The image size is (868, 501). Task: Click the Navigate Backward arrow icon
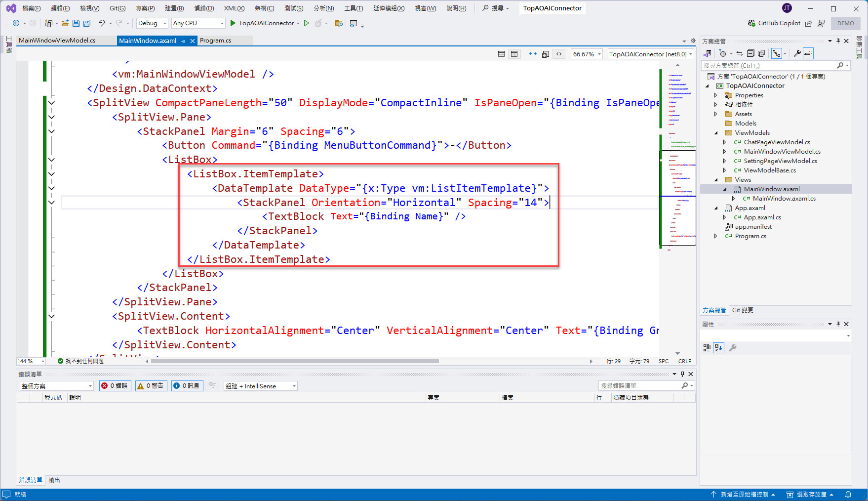pyautogui.click(x=16, y=23)
